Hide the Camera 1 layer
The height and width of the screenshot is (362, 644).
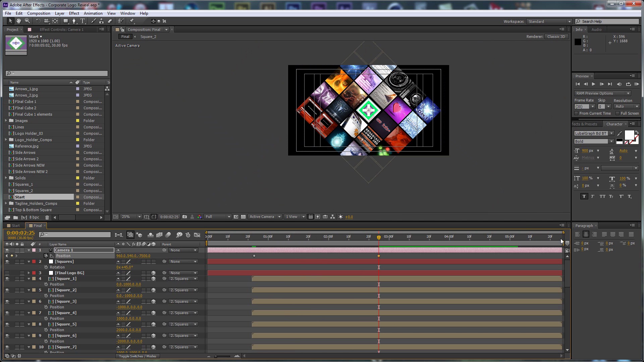click(x=7, y=250)
